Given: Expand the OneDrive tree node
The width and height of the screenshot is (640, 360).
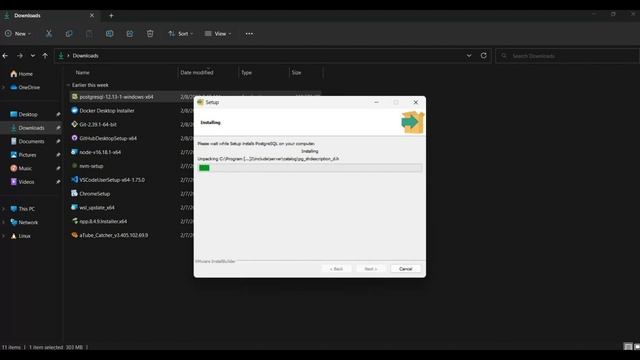Looking at the screenshot, I should pos(4,87).
